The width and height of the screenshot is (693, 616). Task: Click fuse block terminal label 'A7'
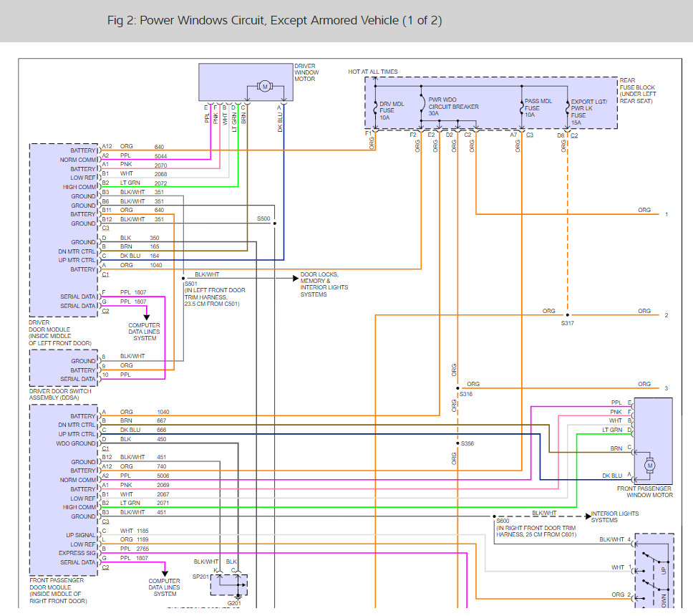(x=513, y=135)
